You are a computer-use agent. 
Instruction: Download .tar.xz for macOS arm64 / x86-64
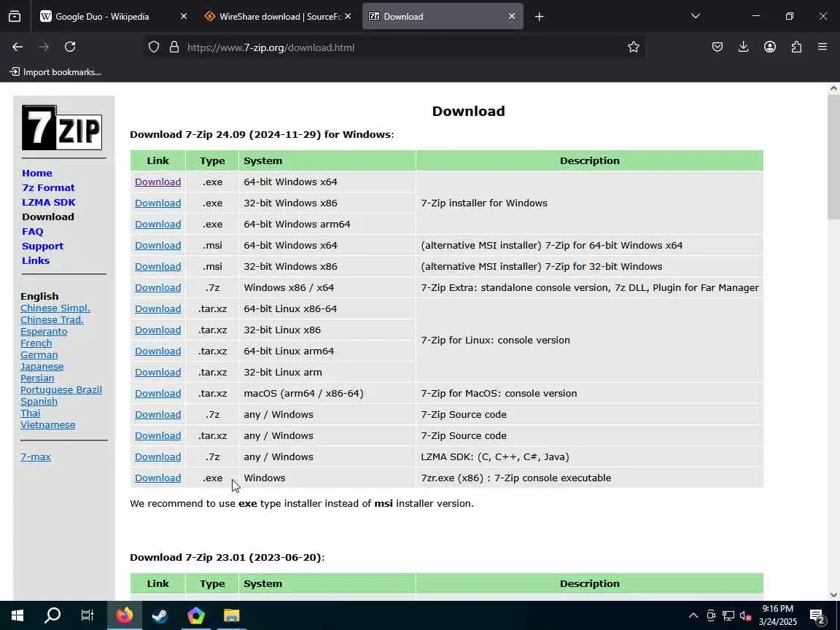pos(157,393)
